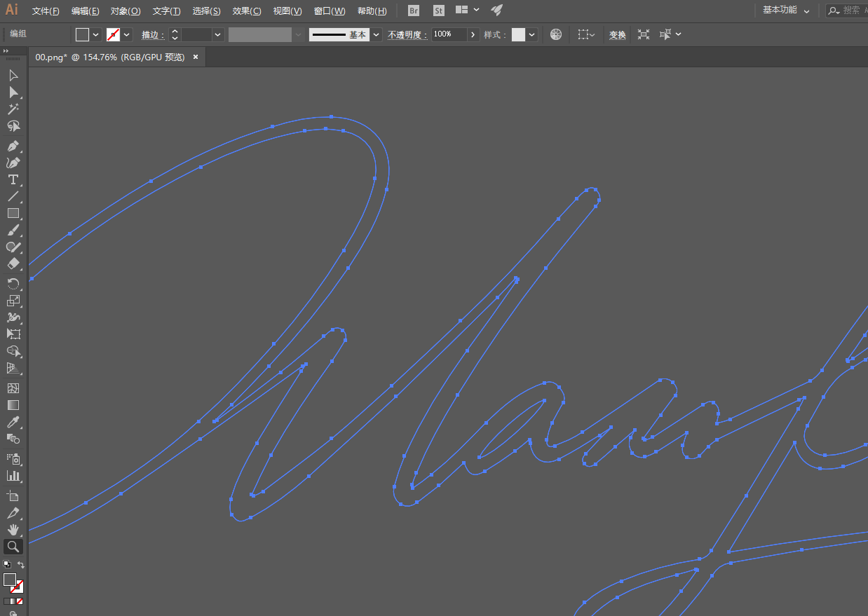The image size is (868, 616).
Task: Click the Recolor Artwork wheel icon
Action: point(556,34)
